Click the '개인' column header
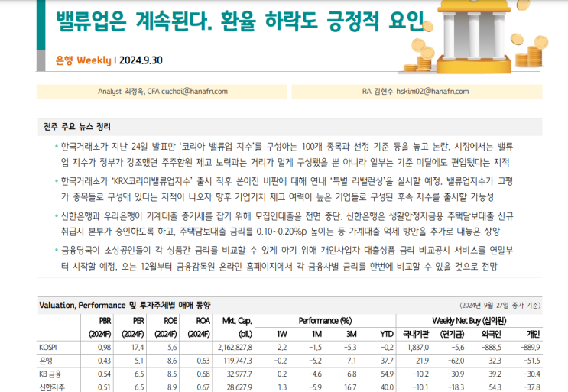The image size is (568, 392). (x=534, y=334)
